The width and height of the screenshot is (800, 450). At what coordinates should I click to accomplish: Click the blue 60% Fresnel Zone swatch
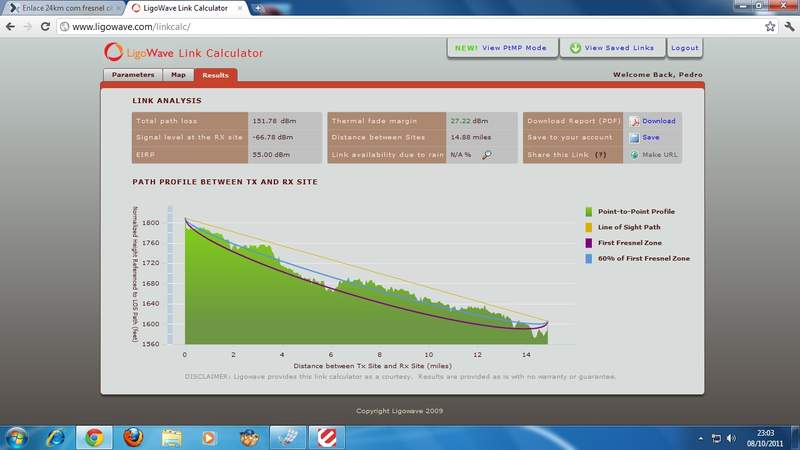tap(588, 259)
